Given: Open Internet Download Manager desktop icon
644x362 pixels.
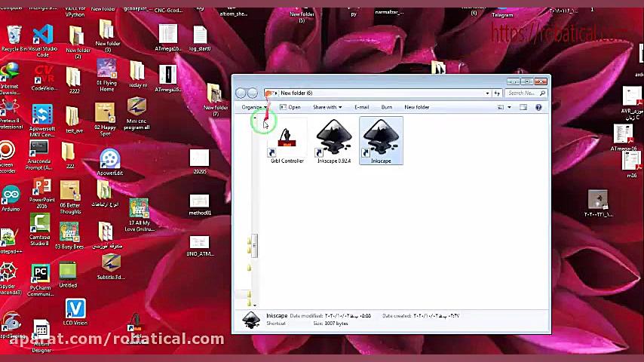Looking at the screenshot, I should pos(10,78).
